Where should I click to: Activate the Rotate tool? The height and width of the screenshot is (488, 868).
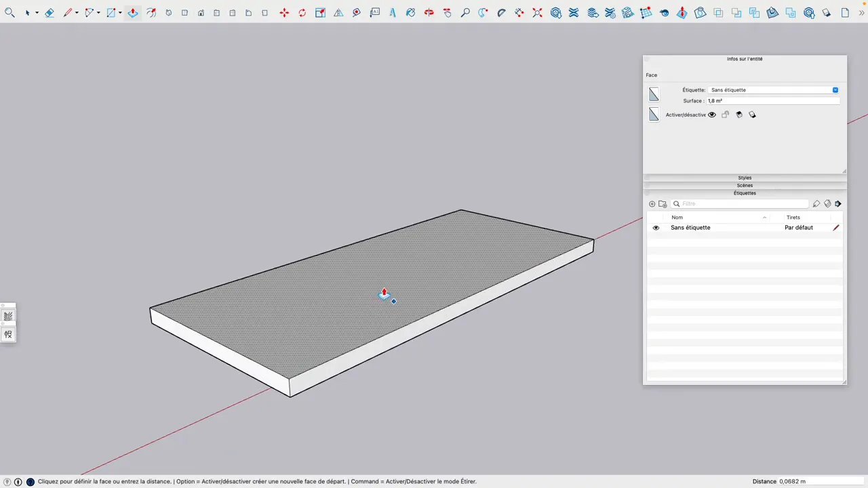click(x=302, y=12)
